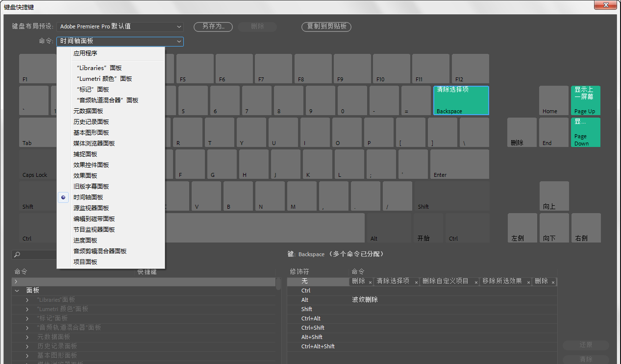Select the Enter key on the keyboard map
Screen dimensions: 621x364
click(x=460, y=164)
